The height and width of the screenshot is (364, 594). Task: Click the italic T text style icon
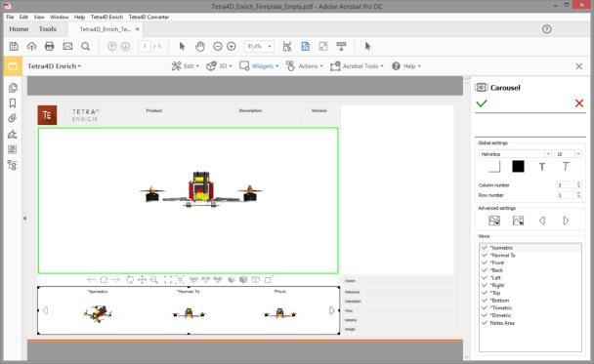coord(566,167)
